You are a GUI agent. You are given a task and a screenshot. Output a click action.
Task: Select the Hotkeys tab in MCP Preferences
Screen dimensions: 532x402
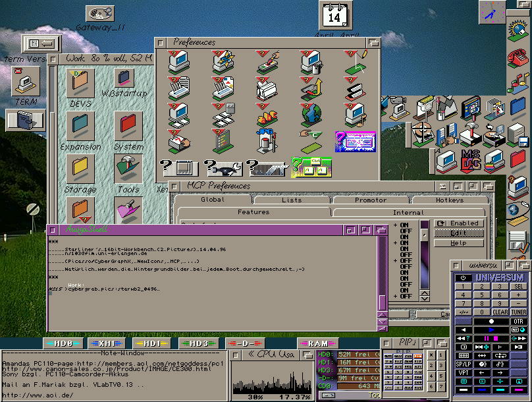pos(449,200)
